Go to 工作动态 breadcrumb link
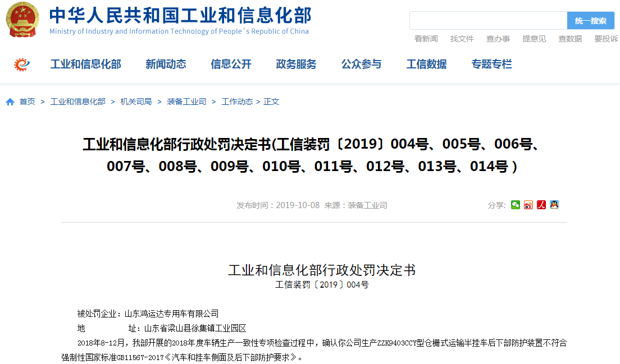620x364 pixels. pos(237,102)
